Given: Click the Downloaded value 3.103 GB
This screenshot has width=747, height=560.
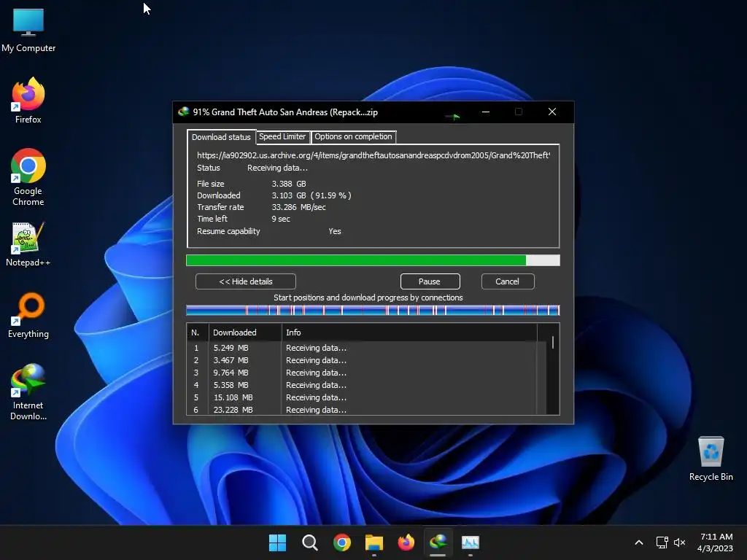Looking at the screenshot, I should (289, 195).
